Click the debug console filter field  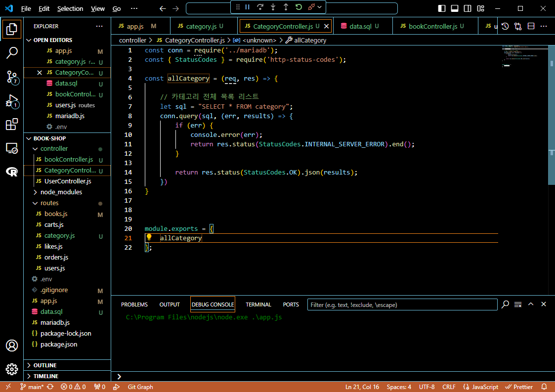point(402,305)
